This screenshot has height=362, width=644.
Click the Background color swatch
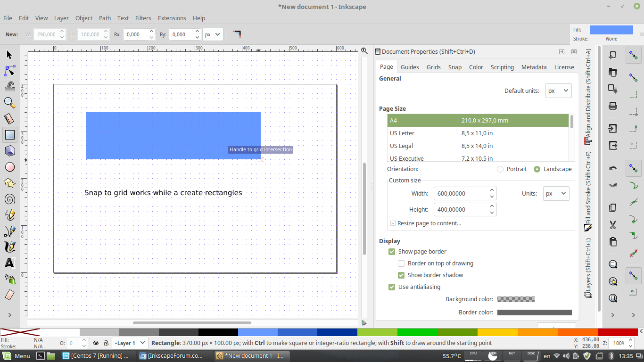click(x=516, y=299)
